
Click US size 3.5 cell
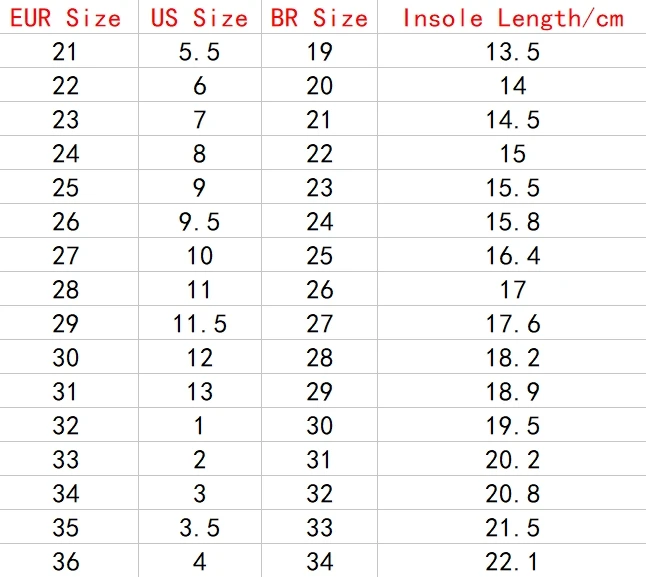coord(199,528)
